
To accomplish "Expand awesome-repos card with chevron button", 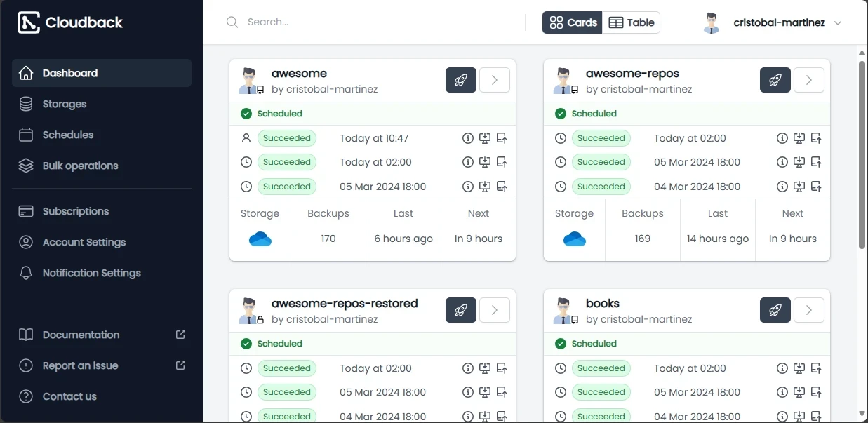I will pos(809,80).
